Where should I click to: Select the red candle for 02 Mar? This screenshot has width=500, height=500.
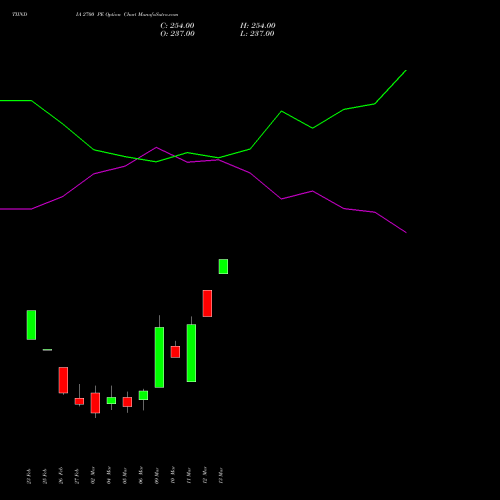pyautogui.click(x=95, y=403)
